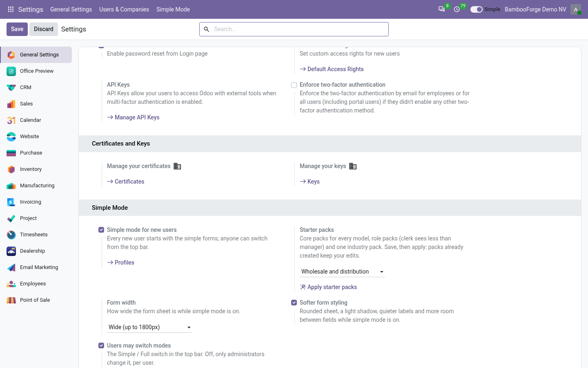Screen dimensions: 588x368
Task: Open the user avatar menu
Action: pyautogui.click(x=576, y=9)
